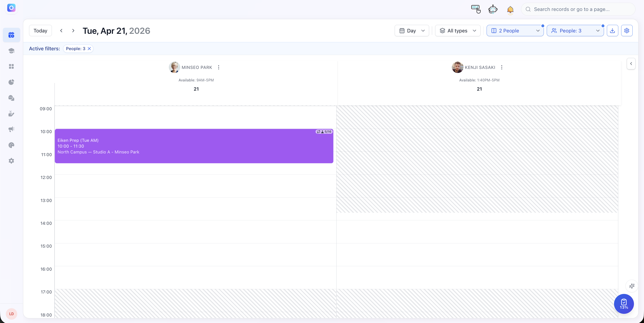Click the Today button
644x323 pixels.
40,30
